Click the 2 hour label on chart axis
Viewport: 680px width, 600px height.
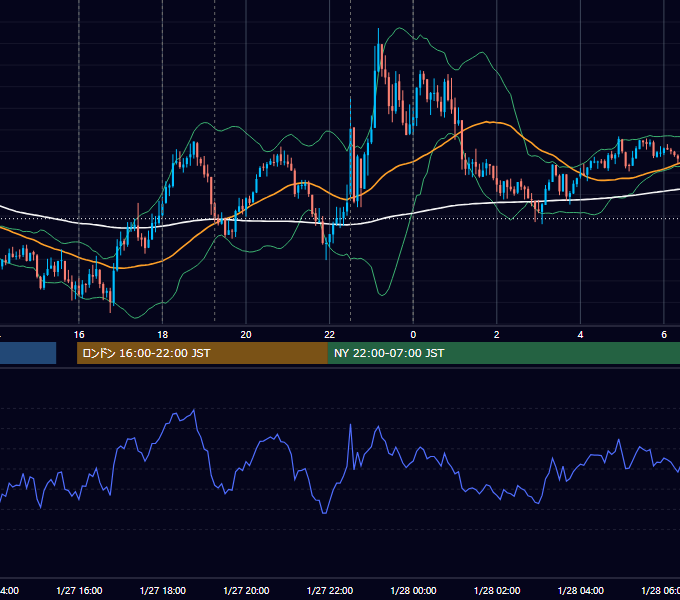497,335
